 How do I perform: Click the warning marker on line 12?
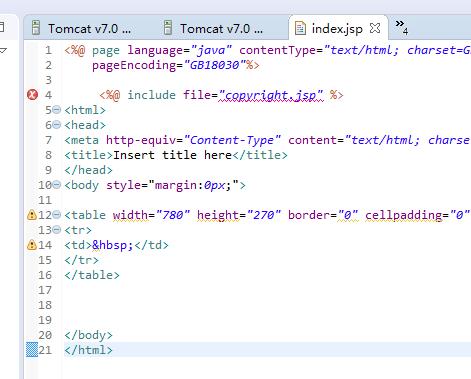[32, 215]
